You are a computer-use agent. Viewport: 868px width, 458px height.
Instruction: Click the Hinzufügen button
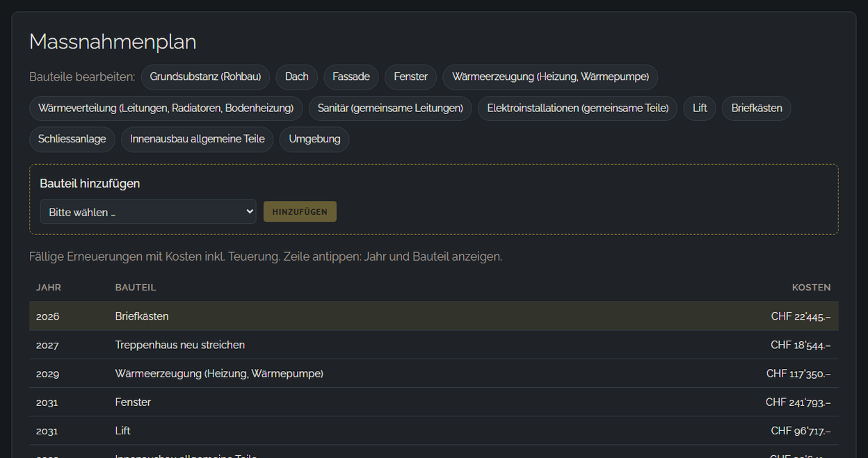[x=300, y=212]
